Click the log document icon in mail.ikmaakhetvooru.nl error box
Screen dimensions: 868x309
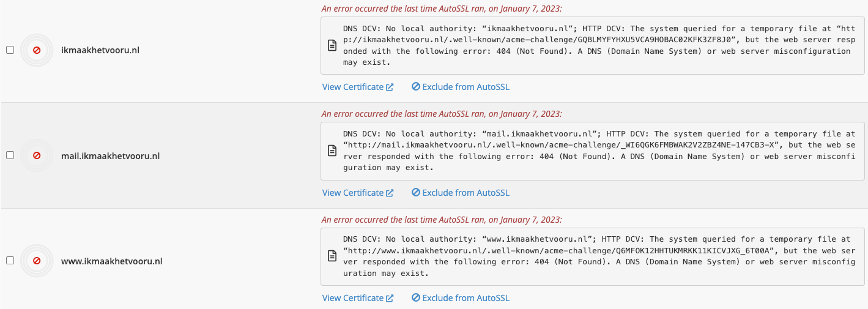(332, 151)
